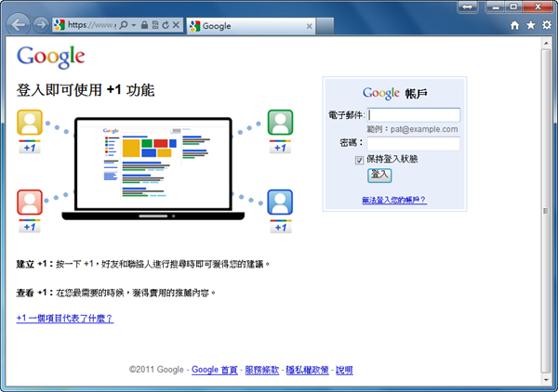Focus the 密碼 password input field
This screenshot has height=392, width=558.
point(414,144)
